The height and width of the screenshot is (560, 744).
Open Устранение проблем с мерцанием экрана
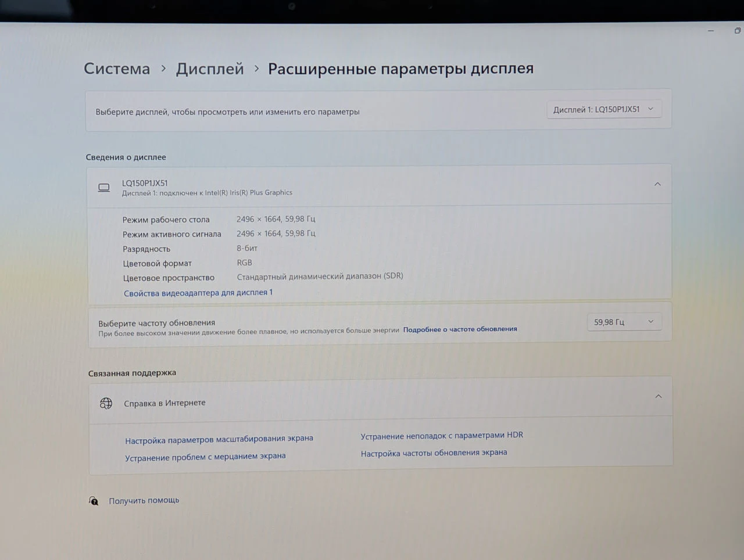205,457
